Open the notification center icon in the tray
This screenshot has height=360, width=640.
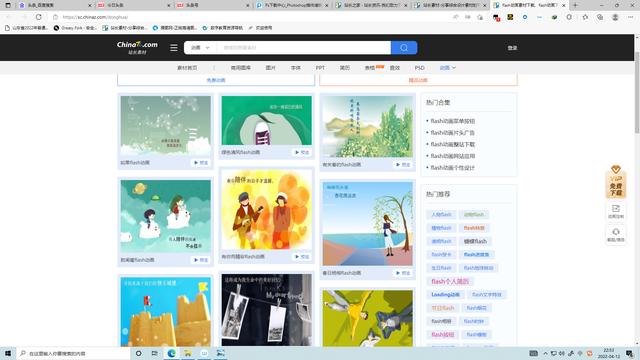click(630, 353)
